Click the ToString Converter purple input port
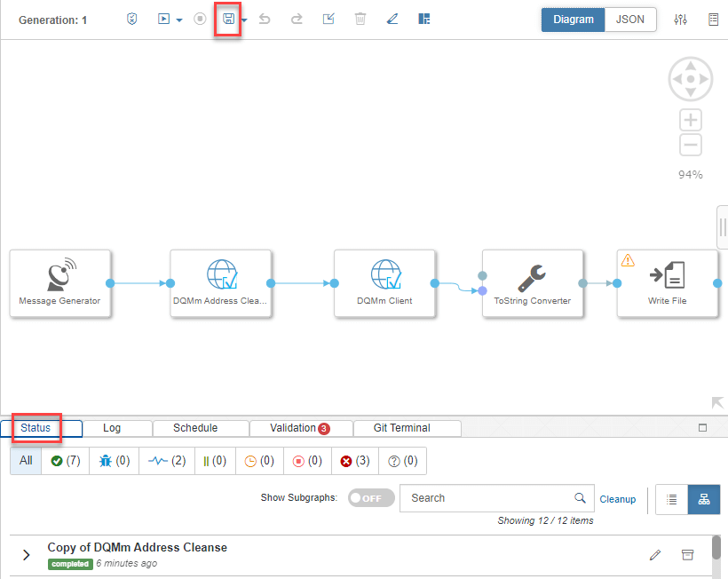728x579 pixels. [x=482, y=290]
